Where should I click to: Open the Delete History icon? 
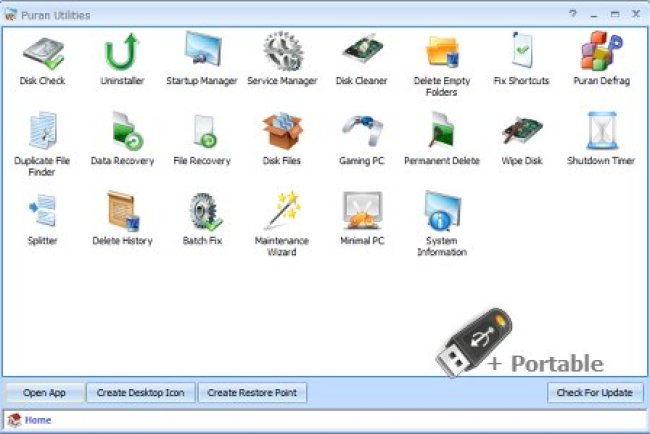[x=123, y=211]
